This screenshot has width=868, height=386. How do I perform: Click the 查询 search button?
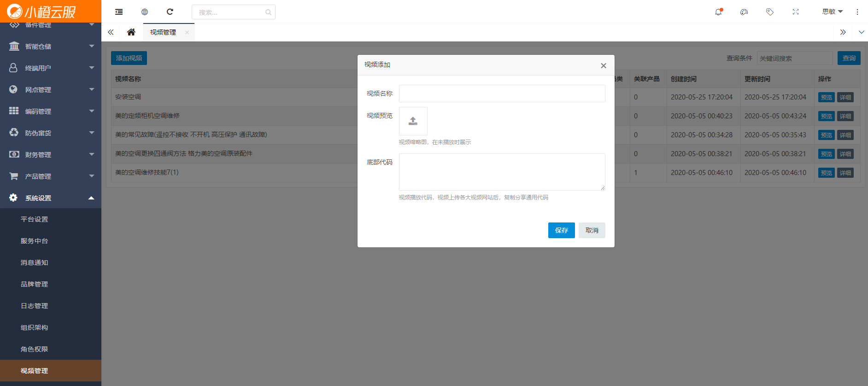click(x=849, y=58)
